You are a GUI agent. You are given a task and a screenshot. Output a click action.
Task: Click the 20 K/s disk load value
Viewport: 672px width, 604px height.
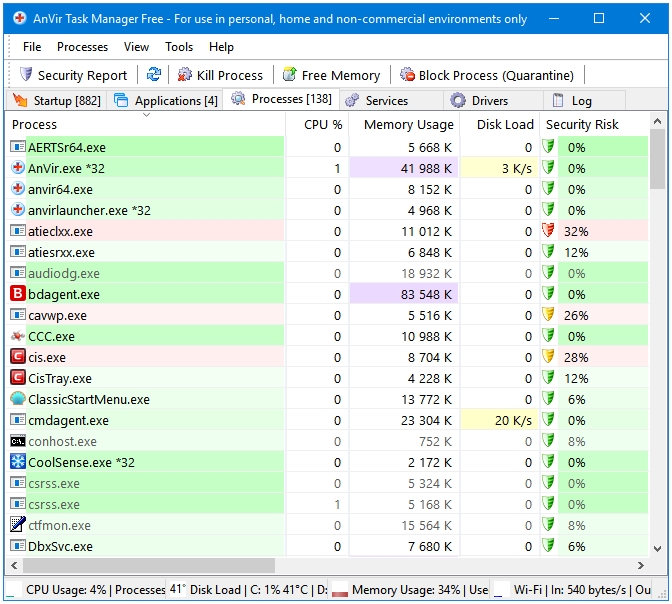513,420
